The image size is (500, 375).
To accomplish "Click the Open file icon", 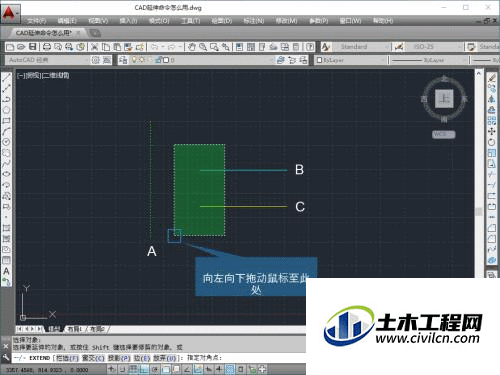I will click(x=21, y=47).
